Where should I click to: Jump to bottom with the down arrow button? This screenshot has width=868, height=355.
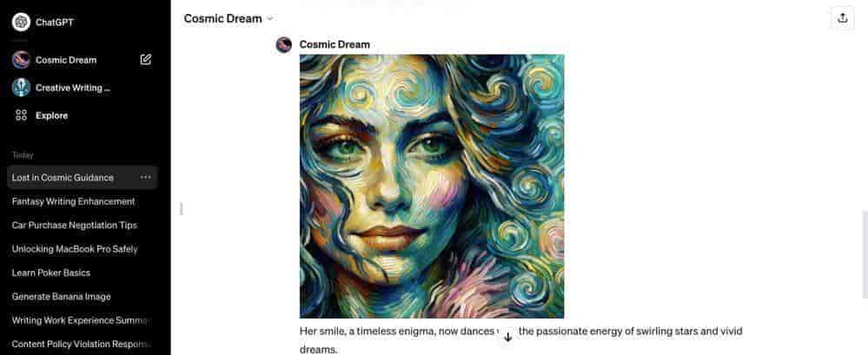click(508, 337)
